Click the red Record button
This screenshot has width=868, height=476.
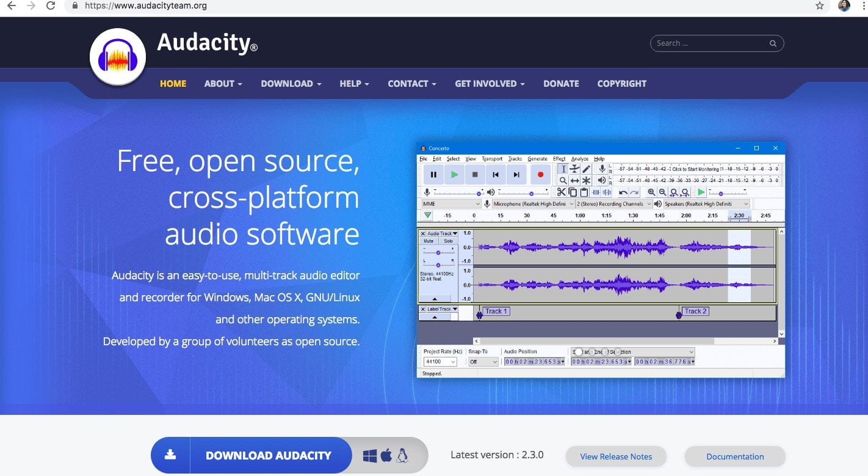[x=540, y=175]
